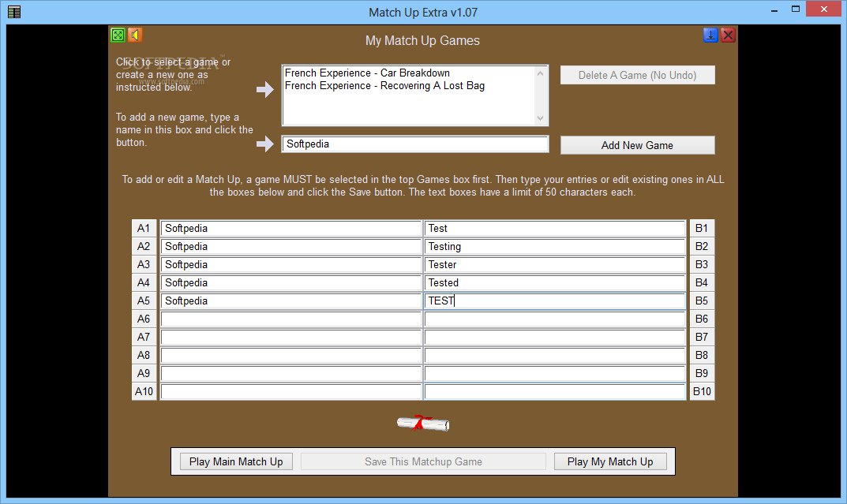Click Delete A Game (No Undo) button
Viewport: 847px width, 504px height.
coord(637,75)
